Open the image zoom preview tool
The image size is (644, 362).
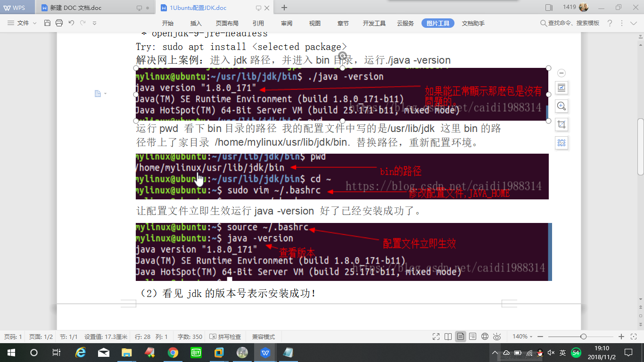click(561, 106)
